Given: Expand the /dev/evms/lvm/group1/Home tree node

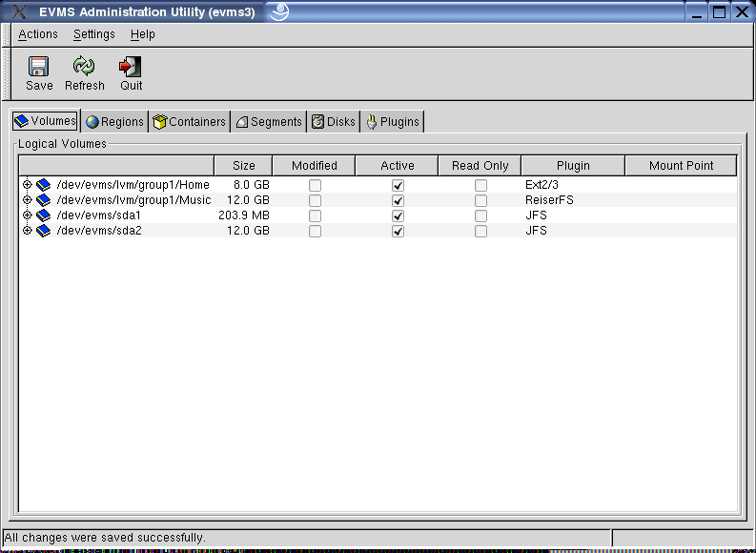Looking at the screenshot, I should click(27, 185).
